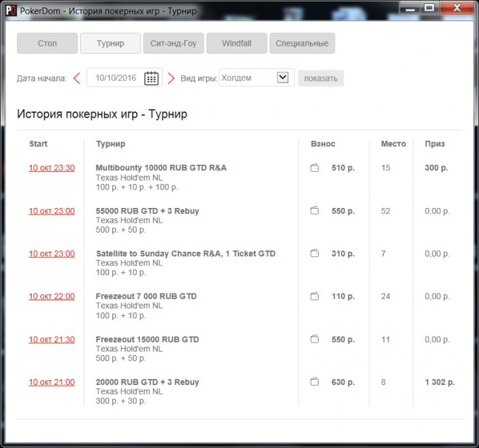Select Freezeout 7 000 RUB GTD title

coord(146,296)
